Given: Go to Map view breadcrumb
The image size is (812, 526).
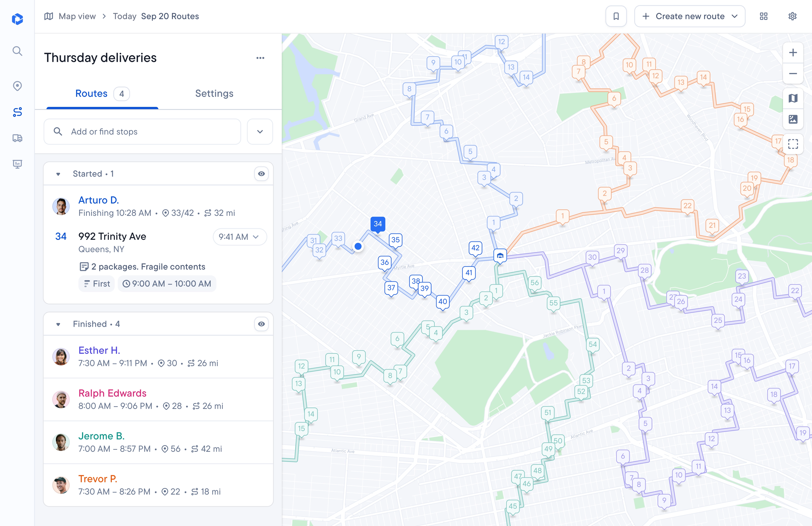Looking at the screenshot, I should 77,16.
